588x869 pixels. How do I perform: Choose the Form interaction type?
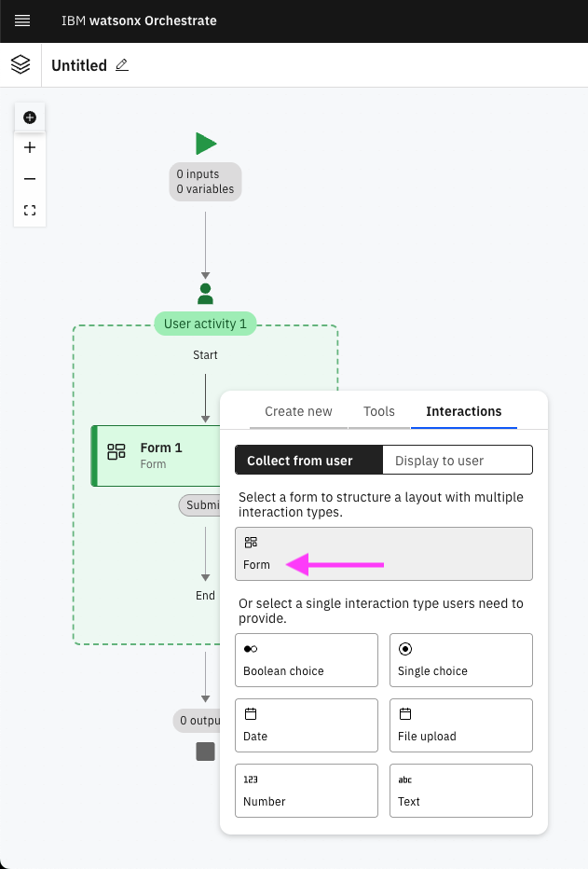384,554
